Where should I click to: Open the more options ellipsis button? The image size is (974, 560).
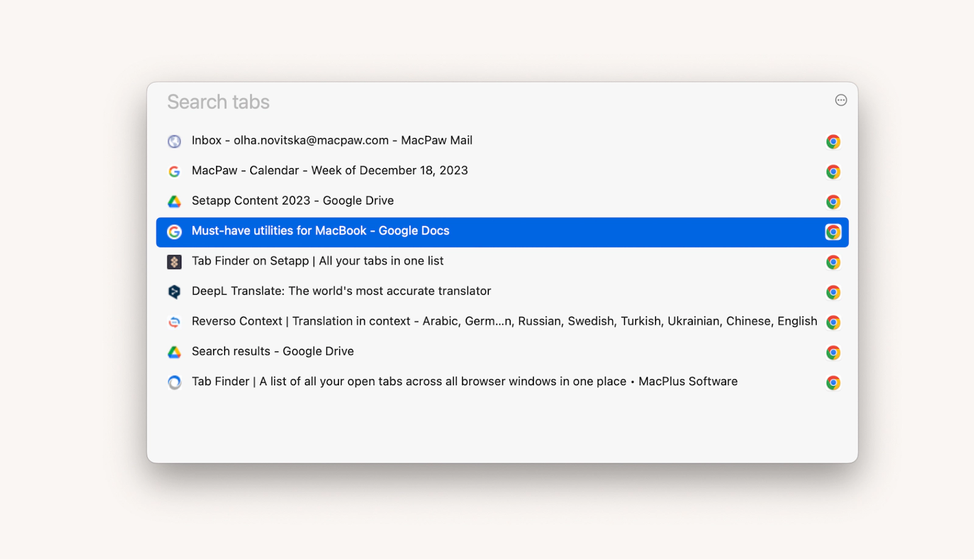841,100
